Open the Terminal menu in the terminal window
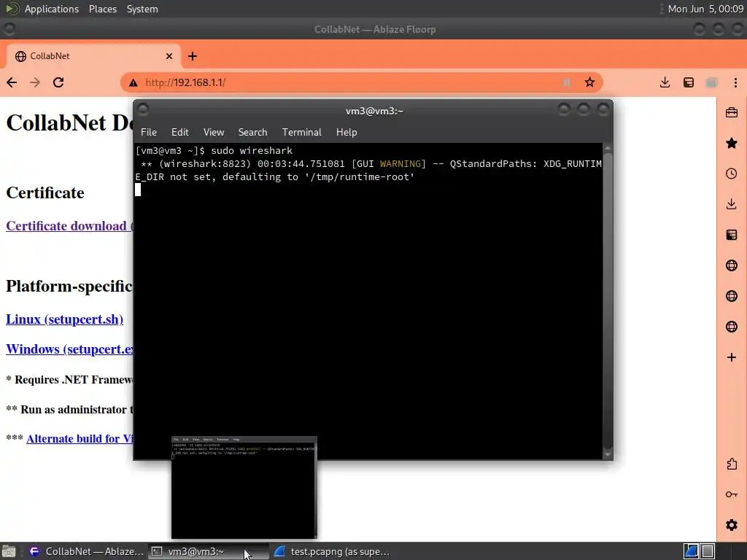Image resolution: width=747 pixels, height=560 pixels. click(301, 133)
